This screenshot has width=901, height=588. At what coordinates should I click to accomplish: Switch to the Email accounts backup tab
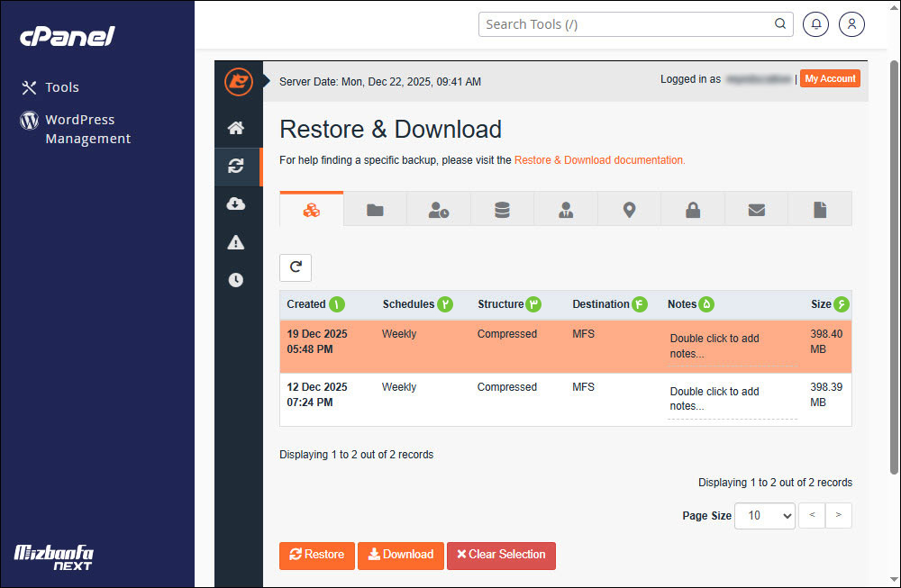(x=756, y=208)
